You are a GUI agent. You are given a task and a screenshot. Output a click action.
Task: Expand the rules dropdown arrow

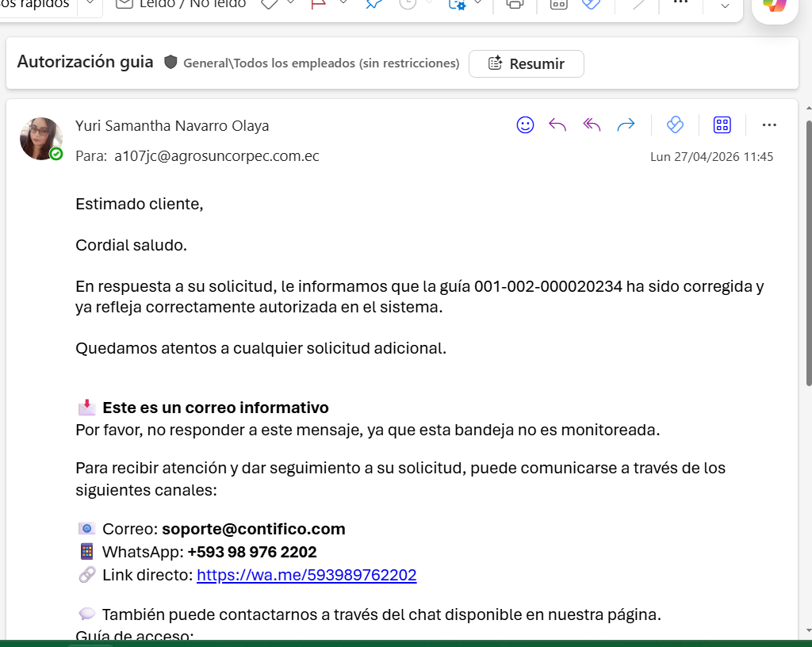point(478,3)
